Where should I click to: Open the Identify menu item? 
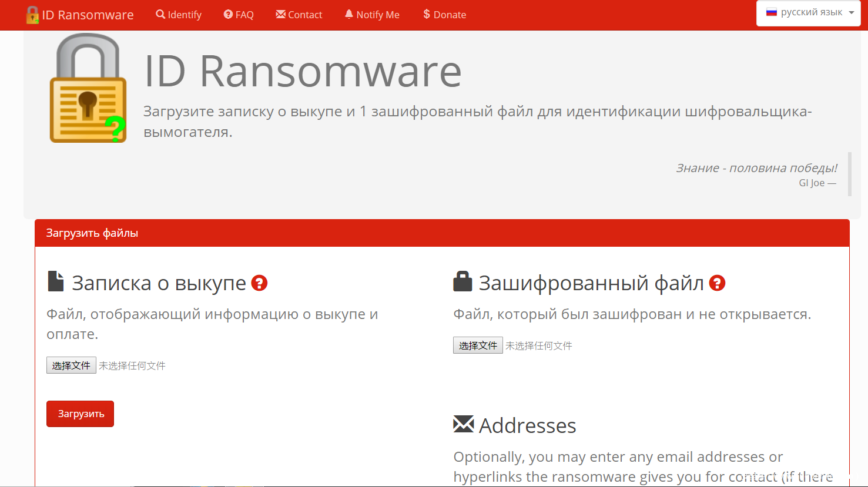point(179,15)
